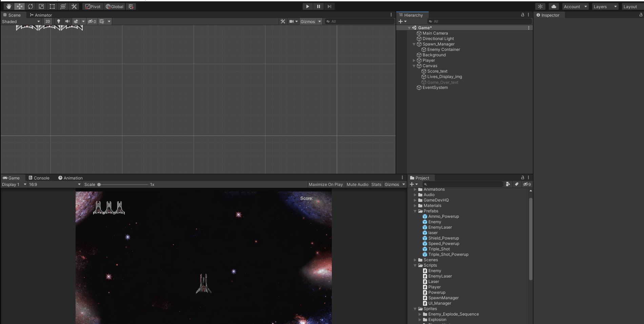
Task: Start Play mode with the Play button
Action: tap(307, 6)
